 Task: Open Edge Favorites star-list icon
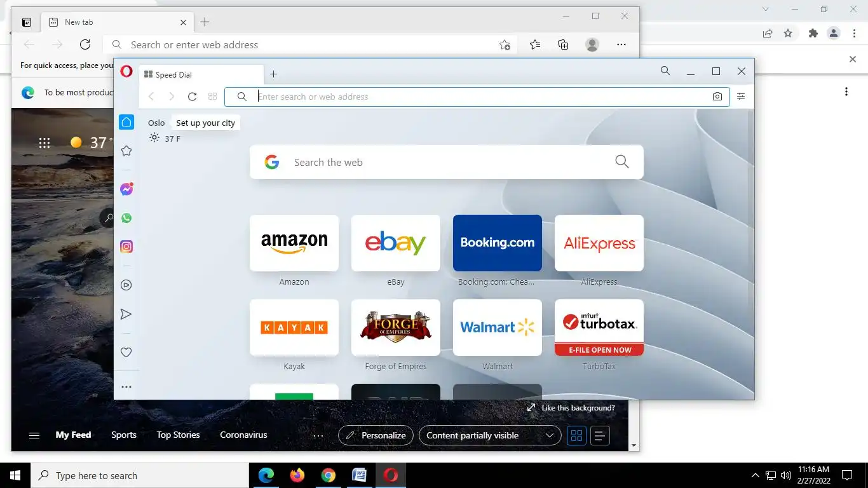point(535,44)
